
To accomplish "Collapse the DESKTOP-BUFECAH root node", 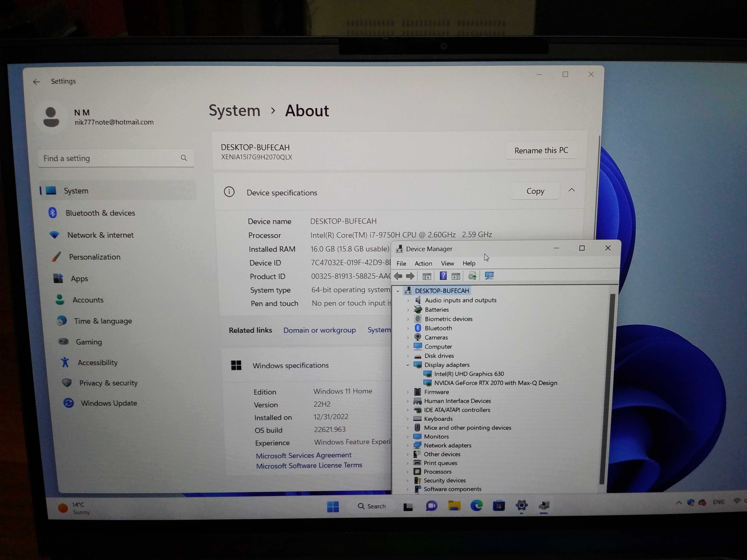I will point(398,291).
